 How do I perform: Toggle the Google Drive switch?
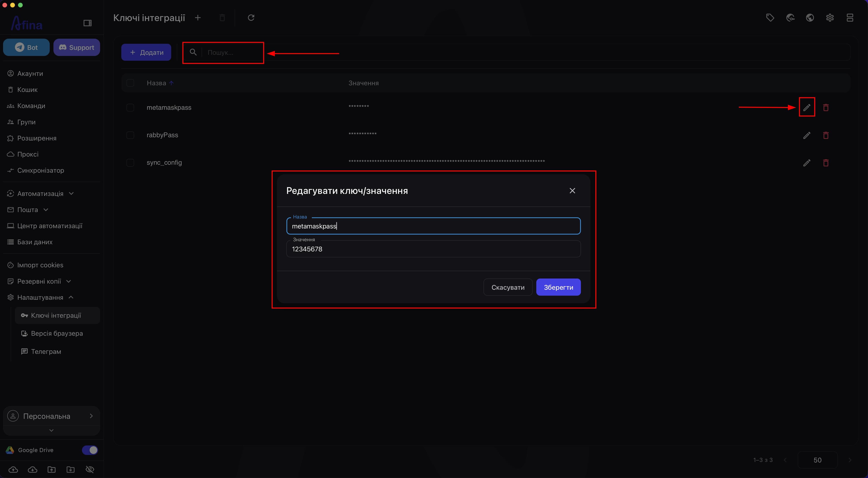(90, 450)
